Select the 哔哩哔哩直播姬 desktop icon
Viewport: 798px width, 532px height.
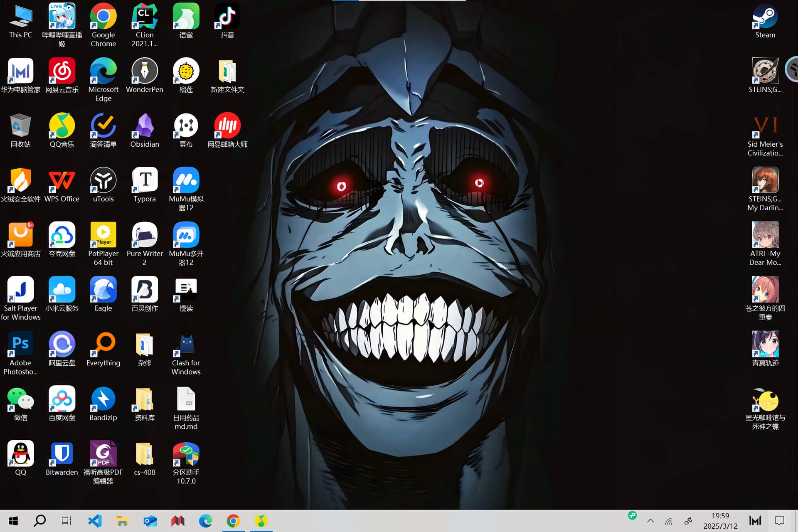pos(62,25)
